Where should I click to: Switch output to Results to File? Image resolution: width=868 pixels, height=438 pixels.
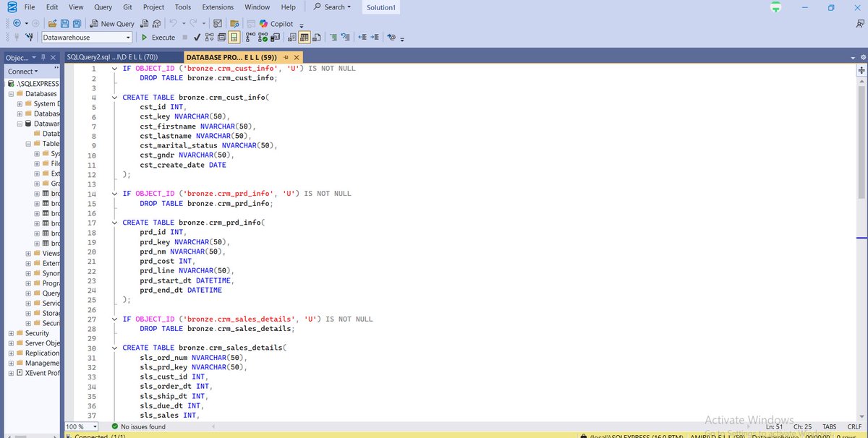316,38
